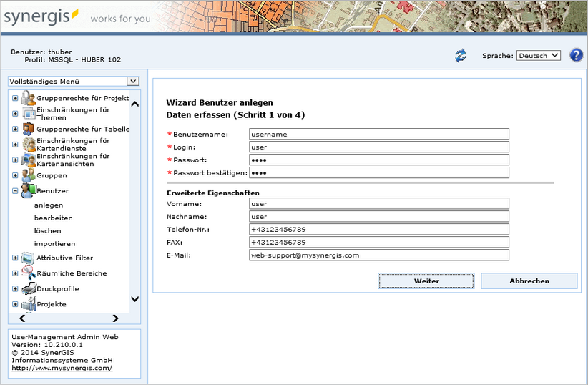Click the Gruppen users icon
The width and height of the screenshot is (588, 385).
tap(28, 175)
